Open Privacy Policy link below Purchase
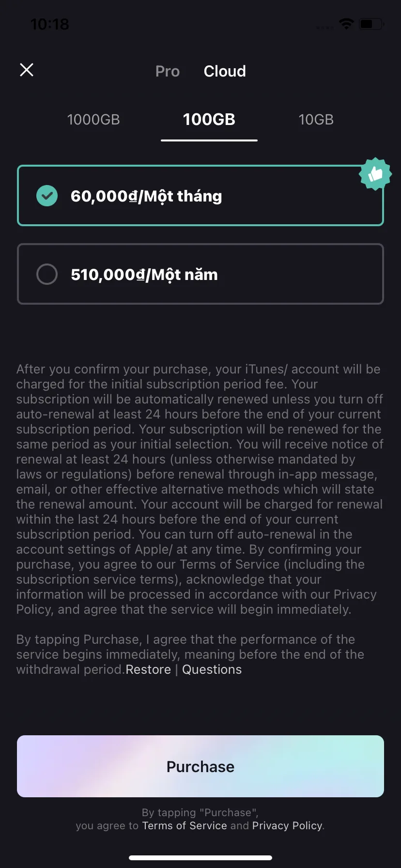This screenshot has width=401, height=868. 287,825
